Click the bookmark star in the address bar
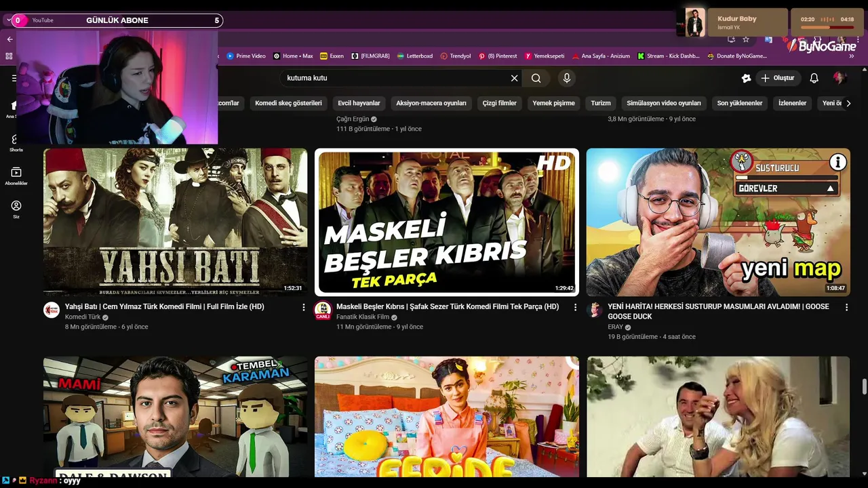The image size is (868, 488). click(746, 39)
